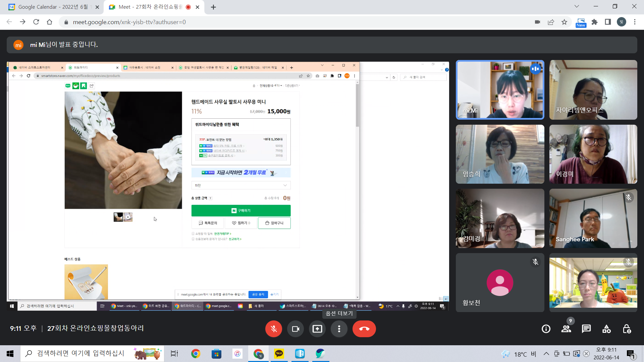Viewport: 644px width, 362px height.
Task: Go to the browser home page
Action: [x=49, y=22]
